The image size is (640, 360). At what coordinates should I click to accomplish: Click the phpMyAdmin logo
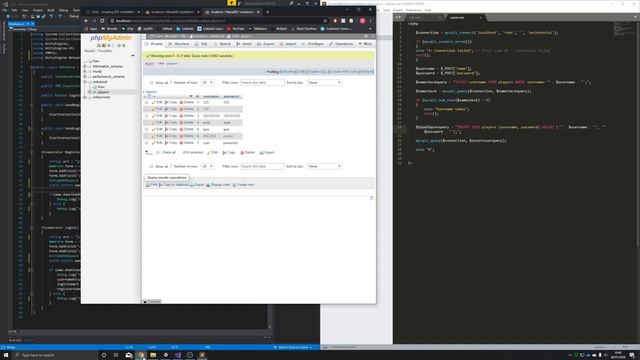[x=111, y=38]
